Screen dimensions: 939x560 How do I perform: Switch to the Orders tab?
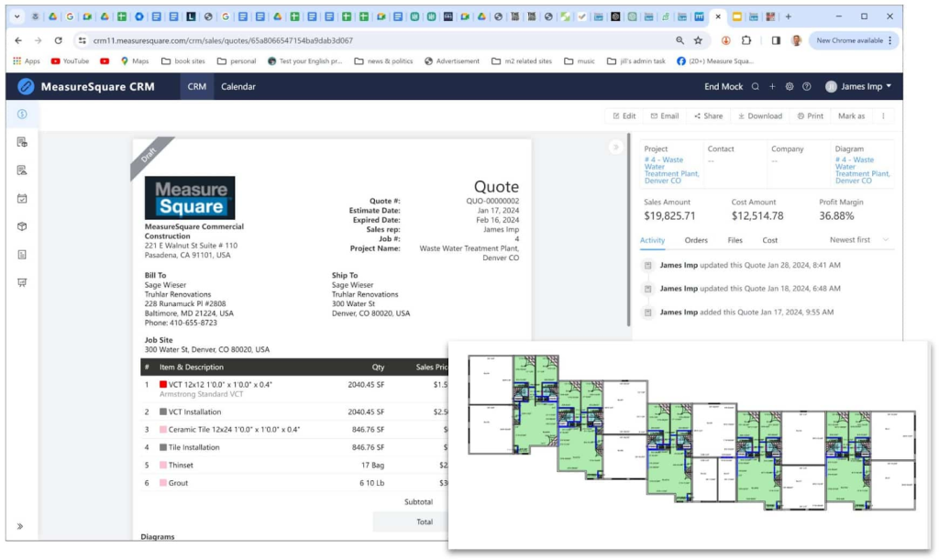696,240
